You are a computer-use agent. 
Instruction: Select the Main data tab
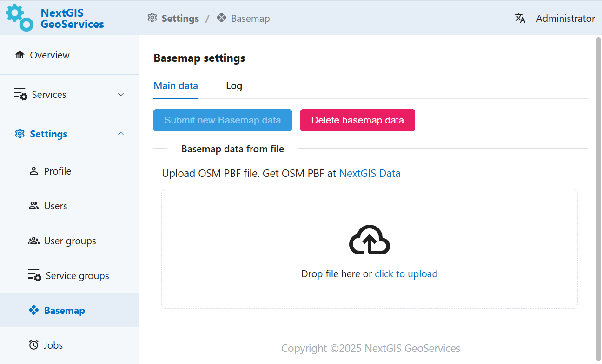176,86
